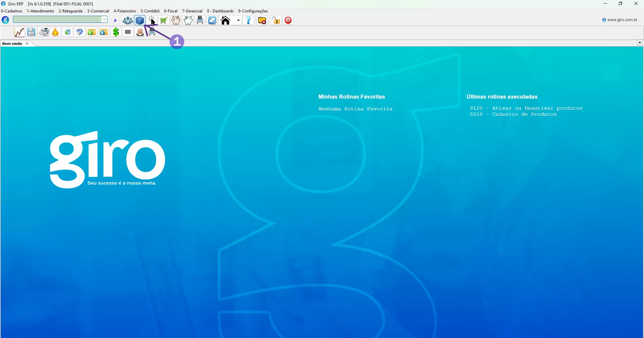The height and width of the screenshot is (338, 644).
Task: Expand the tab list arrow at far right
Action: pos(640,43)
